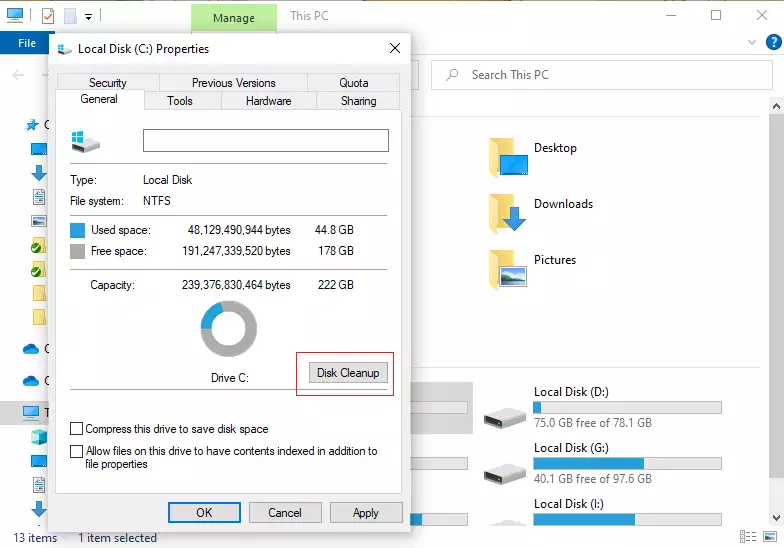Click '75.0 GB free of 78.1 GB' text

click(x=592, y=423)
